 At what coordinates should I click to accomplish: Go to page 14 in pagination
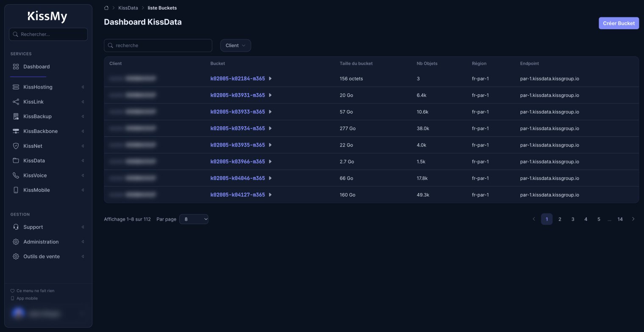click(x=620, y=219)
